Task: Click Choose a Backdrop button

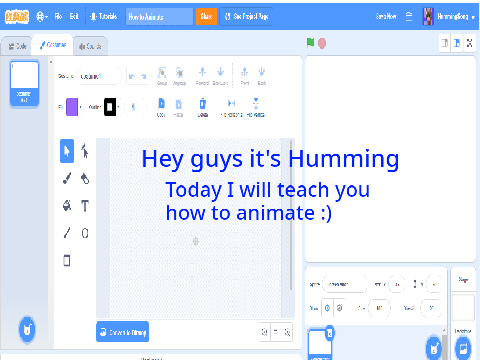Action: click(x=463, y=348)
